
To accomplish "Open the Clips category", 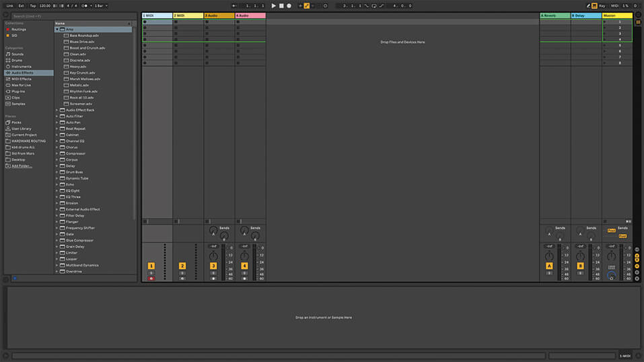I will [15, 98].
